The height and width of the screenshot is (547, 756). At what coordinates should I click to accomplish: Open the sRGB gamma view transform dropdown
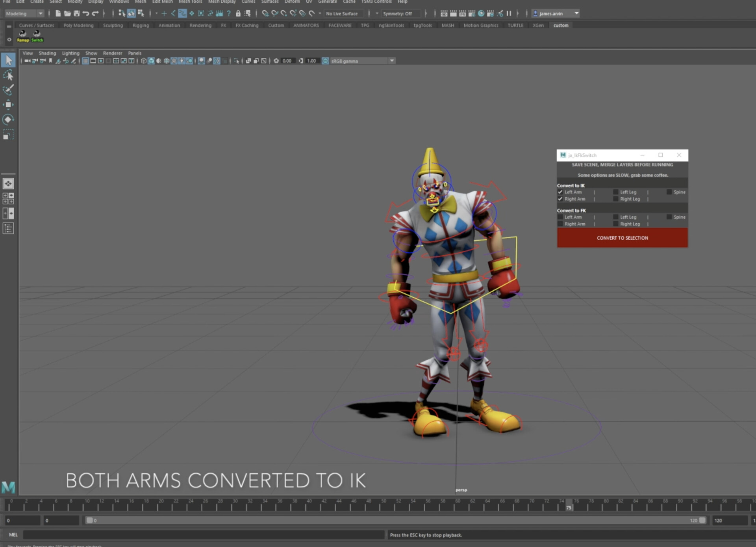point(362,61)
